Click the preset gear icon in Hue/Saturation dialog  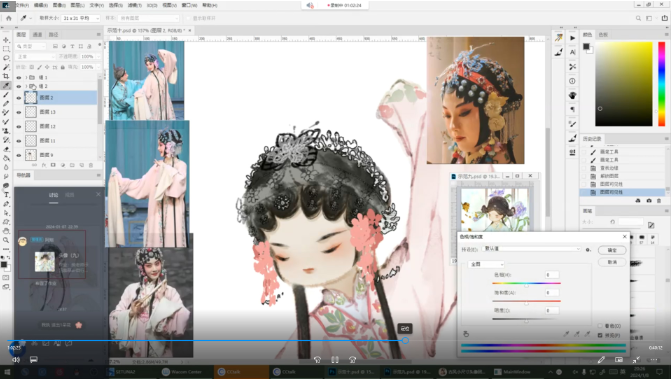pos(588,250)
